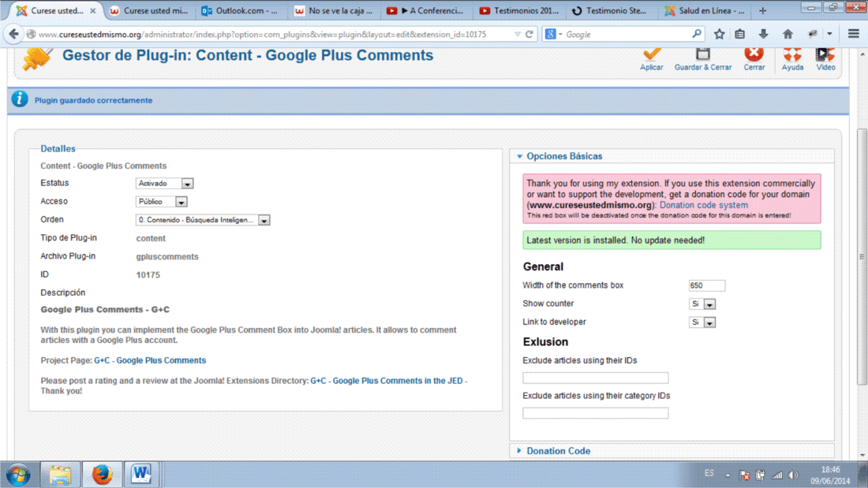Screen dimensions: 868x488
Task: Open the Windows Start button
Action: pos(18,475)
